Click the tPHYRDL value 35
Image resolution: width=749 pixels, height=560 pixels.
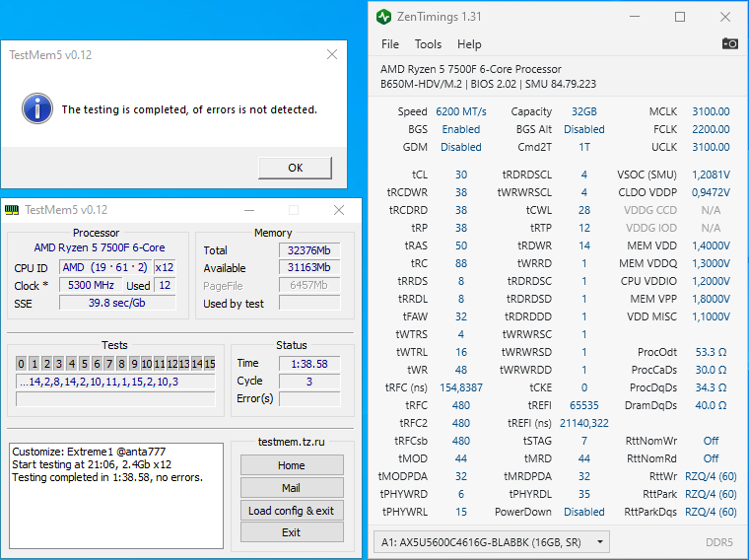584,494
